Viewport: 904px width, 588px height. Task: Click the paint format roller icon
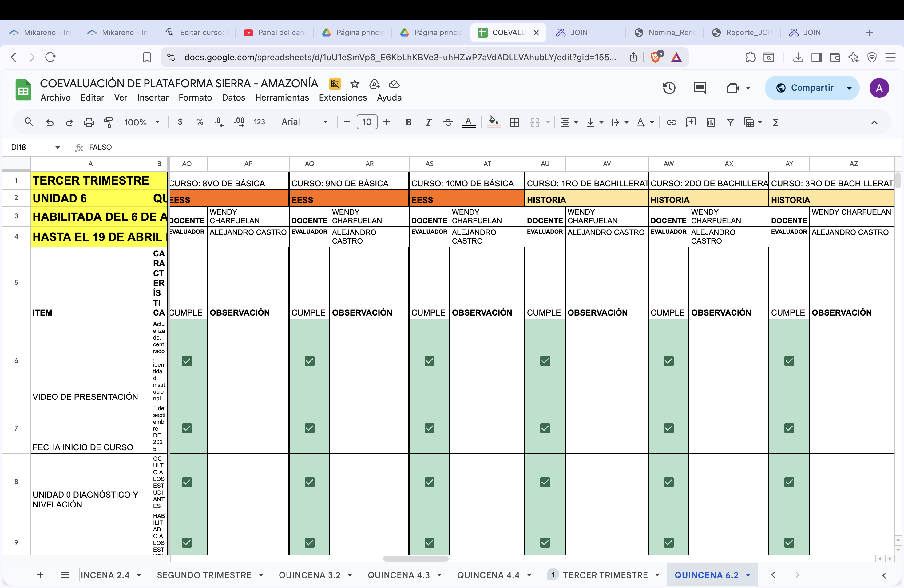click(108, 122)
